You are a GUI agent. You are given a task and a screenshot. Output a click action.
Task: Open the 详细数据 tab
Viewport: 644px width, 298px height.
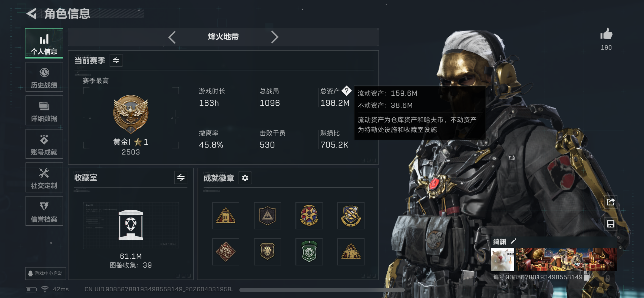coord(44,111)
